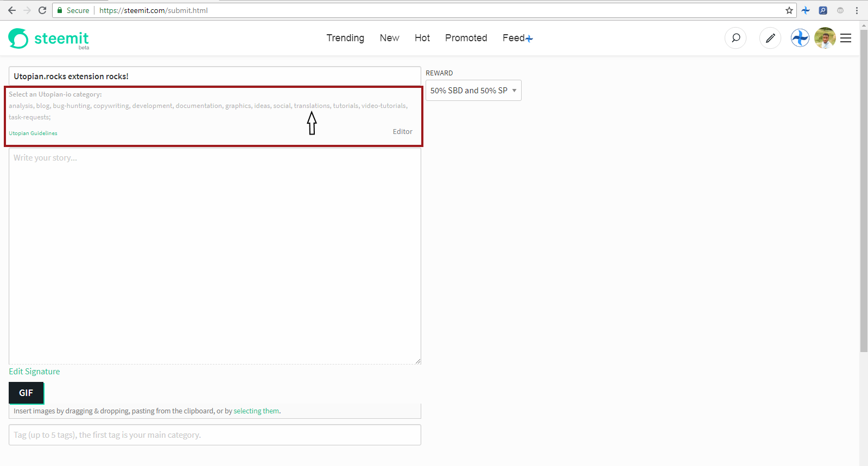The width and height of the screenshot is (868, 466).
Task: Go to Steemit home via logo
Action: point(49,39)
